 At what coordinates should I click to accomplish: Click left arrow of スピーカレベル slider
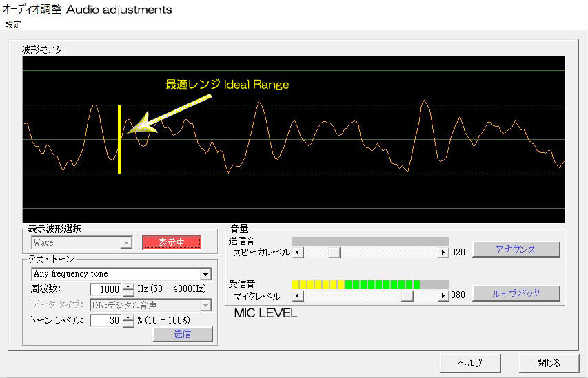coord(298,252)
